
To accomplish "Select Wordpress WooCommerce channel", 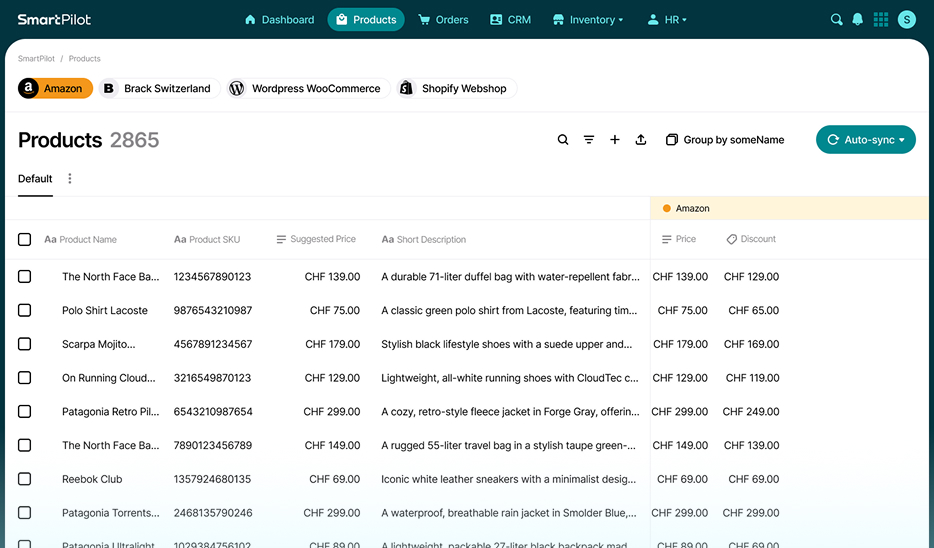I will click(x=308, y=88).
